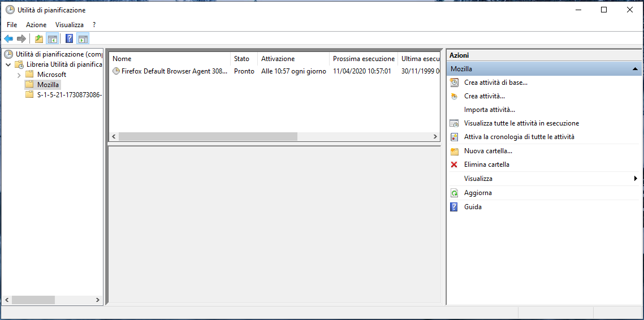Collapse the Mozilla actions section arrow
Viewport: 644px width, 320px height.
[x=635, y=69]
